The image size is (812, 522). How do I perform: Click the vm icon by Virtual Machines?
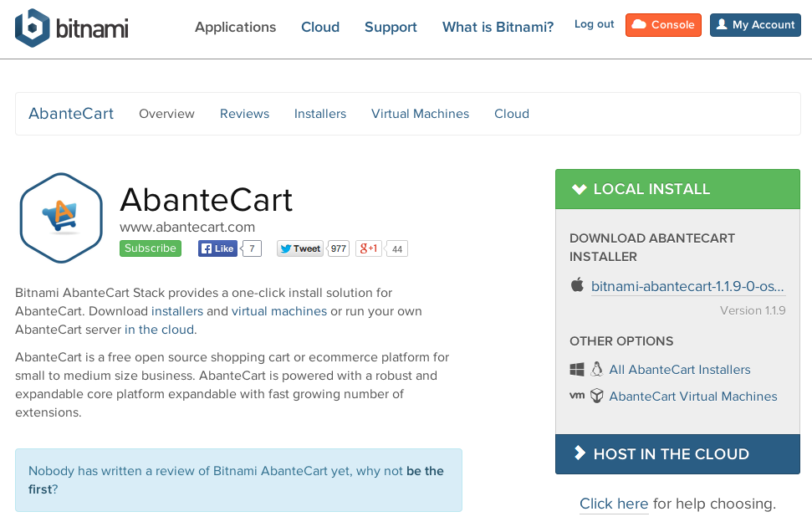coord(577,396)
